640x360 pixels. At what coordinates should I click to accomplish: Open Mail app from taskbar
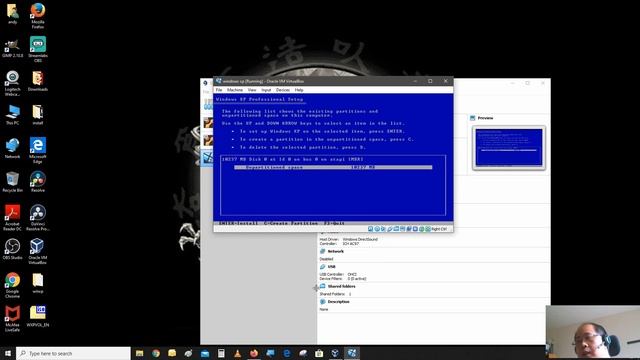point(205,353)
